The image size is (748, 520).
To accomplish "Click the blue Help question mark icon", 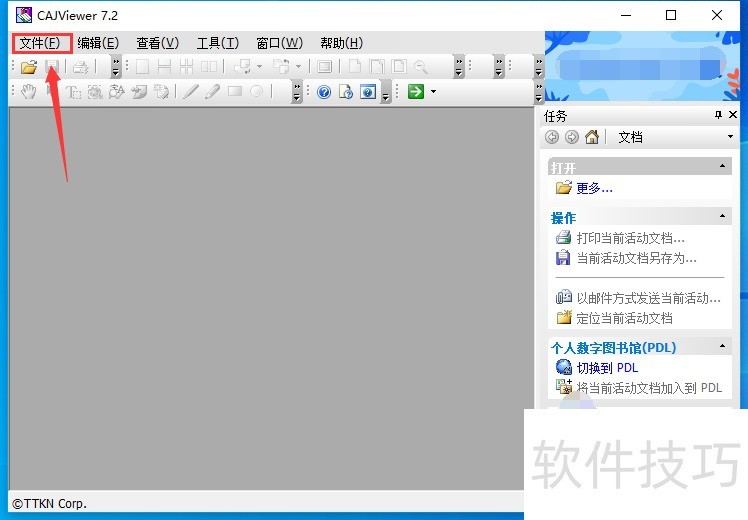I will [x=324, y=92].
